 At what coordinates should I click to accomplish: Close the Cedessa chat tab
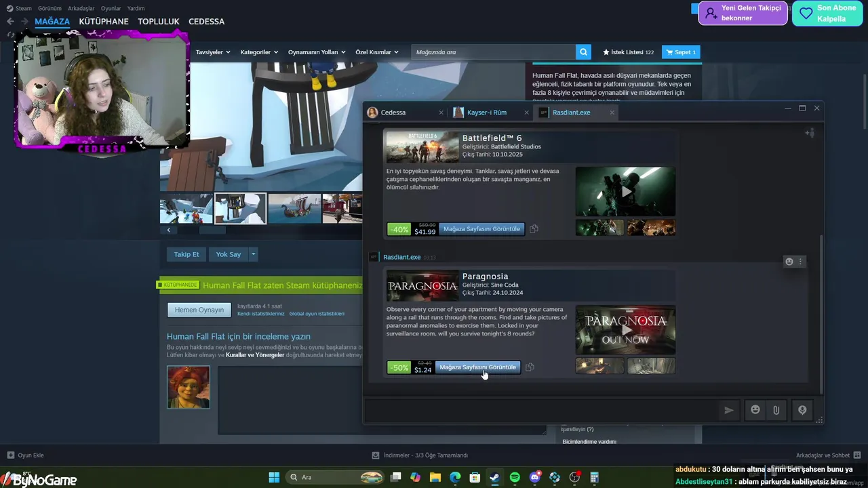(441, 113)
